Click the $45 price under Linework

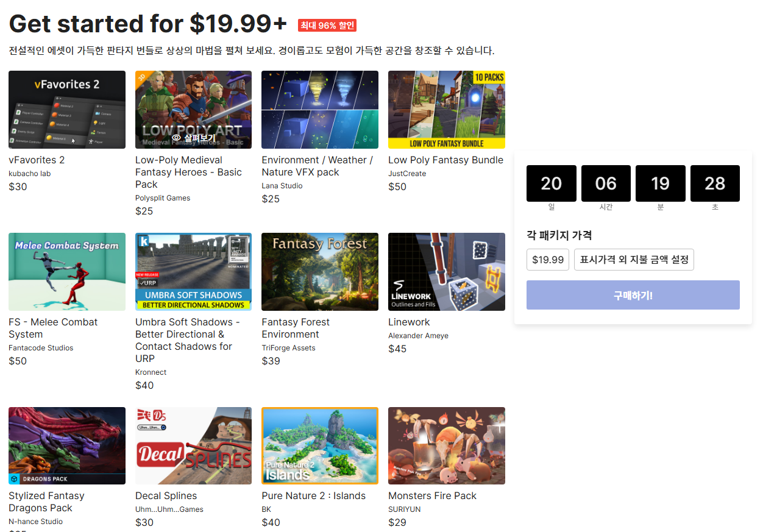[x=397, y=349]
